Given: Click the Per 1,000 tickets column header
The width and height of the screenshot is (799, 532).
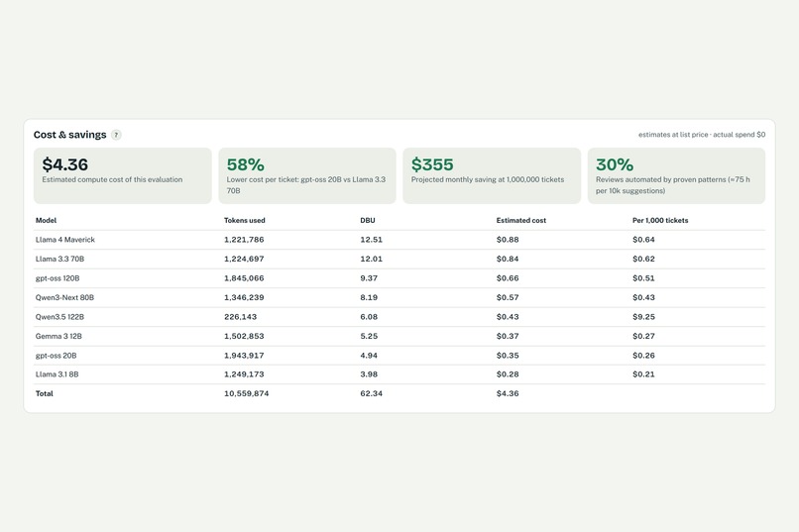Looking at the screenshot, I should tap(660, 221).
